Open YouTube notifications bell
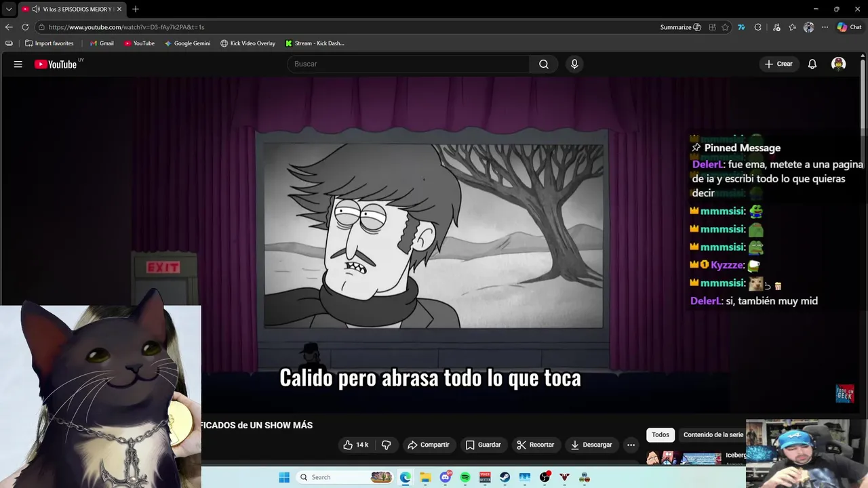This screenshot has width=868, height=488. [x=812, y=64]
